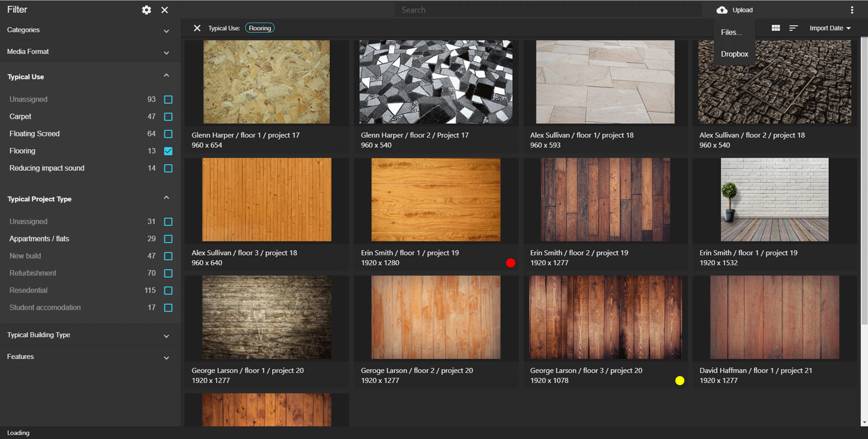This screenshot has height=439, width=868.
Task: Close the Filter panel
Action: click(165, 10)
